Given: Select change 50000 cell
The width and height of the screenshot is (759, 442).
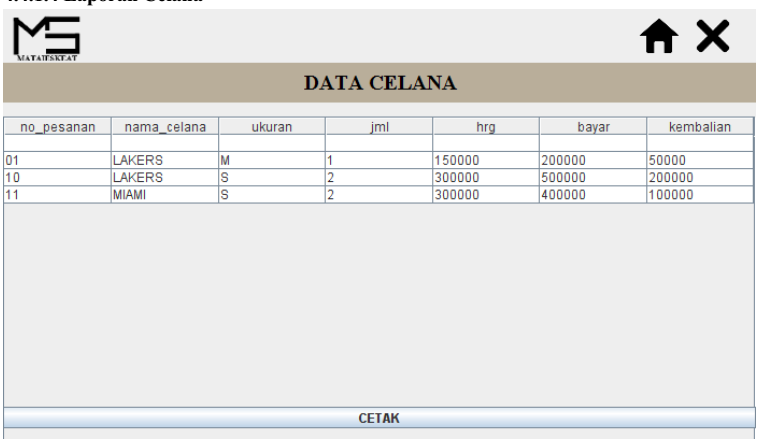Looking at the screenshot, I should click(x=700, y=160).
